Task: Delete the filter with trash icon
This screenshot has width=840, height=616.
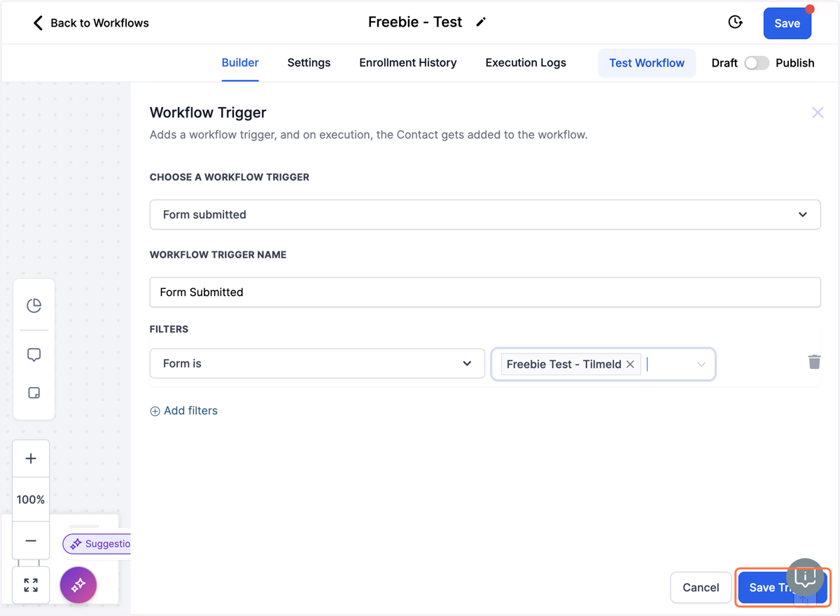Action: (814, 362)
